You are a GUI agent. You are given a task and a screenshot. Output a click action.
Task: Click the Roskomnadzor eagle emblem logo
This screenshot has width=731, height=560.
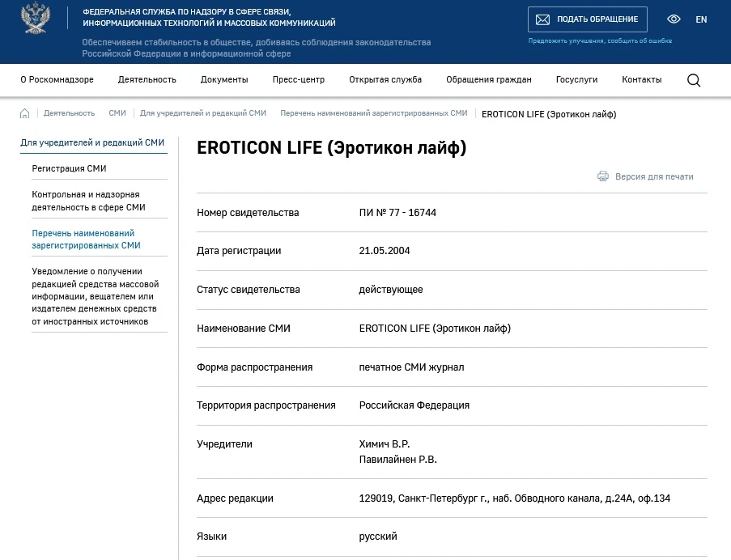(x=36, y=18)
